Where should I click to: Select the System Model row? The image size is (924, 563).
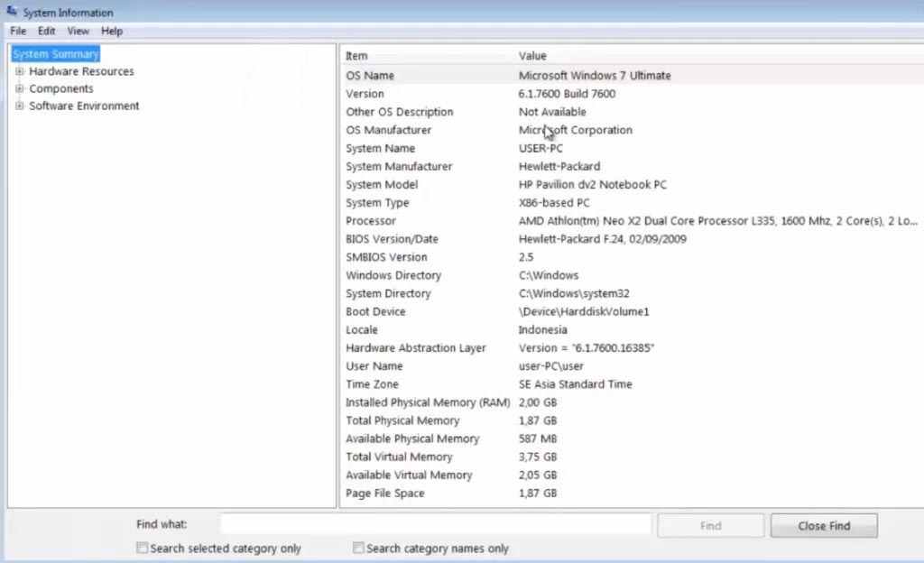point(632,184)
